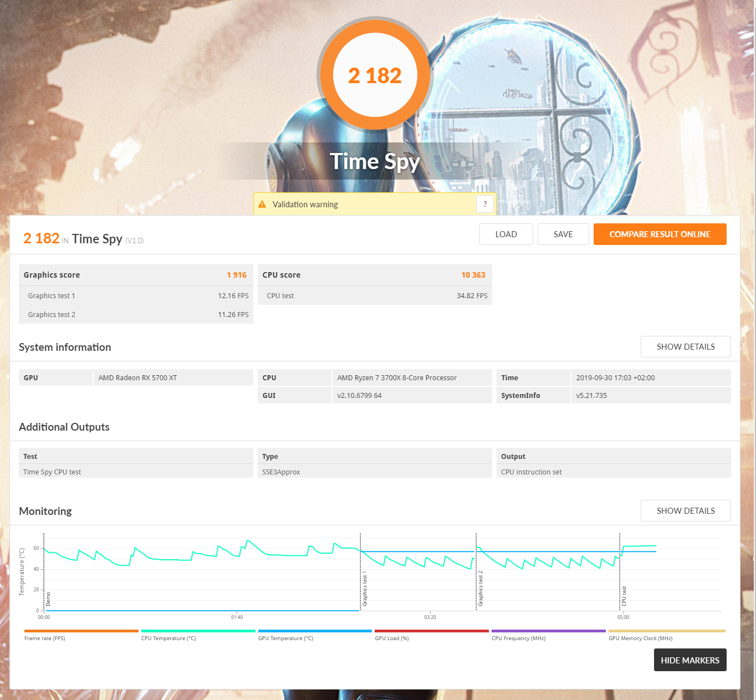This screenshot has height=700, width=756.
Task: Click the validation warning triangle icon
Action: [x=262, y=205]
